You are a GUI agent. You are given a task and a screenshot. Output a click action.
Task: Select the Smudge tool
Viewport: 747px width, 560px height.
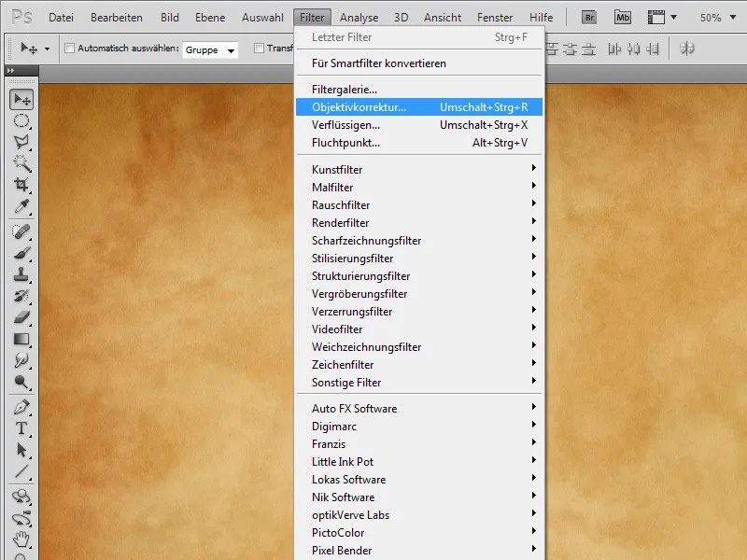pyautogui.click(x=21, y=360)
